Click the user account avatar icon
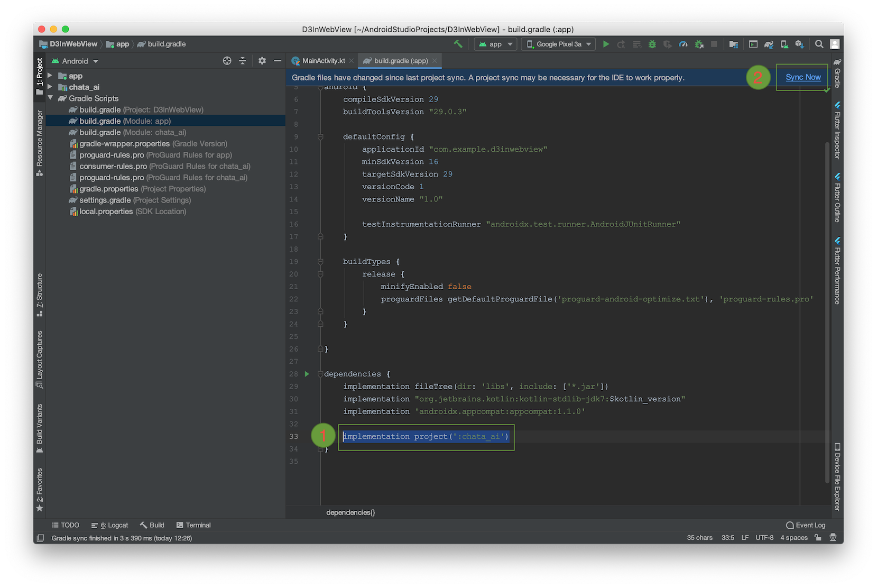This screenshot has height=588, width=877. click(835, 44)
